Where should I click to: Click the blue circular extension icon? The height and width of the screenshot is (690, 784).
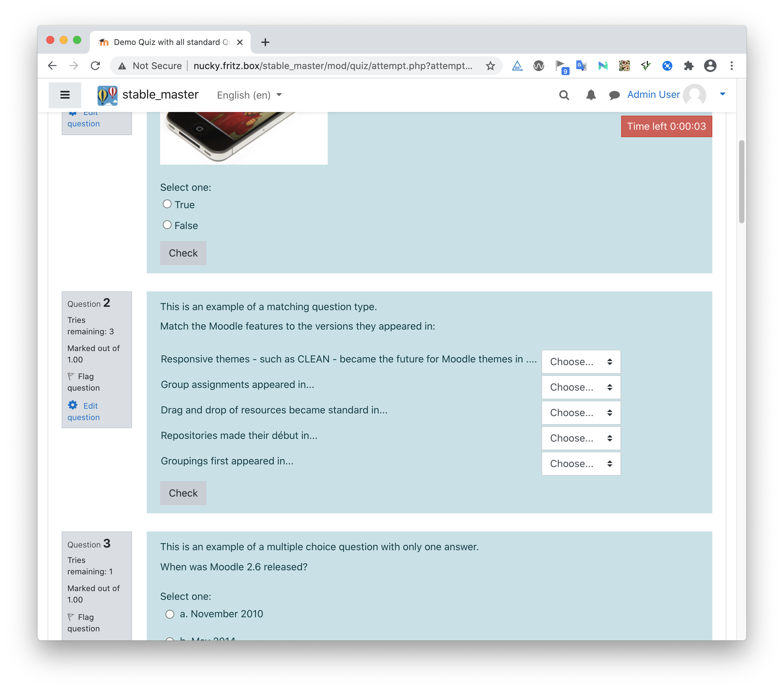click(x=667, y=66)
